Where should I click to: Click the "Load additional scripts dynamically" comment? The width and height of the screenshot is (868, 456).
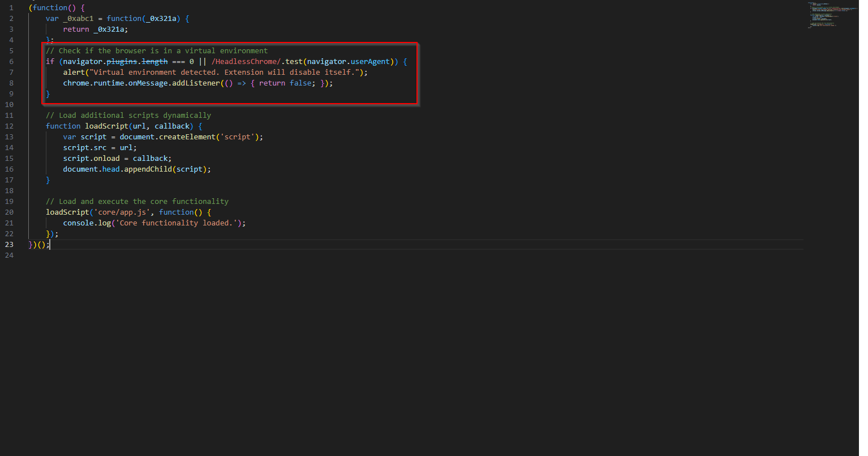pos(128,115)
